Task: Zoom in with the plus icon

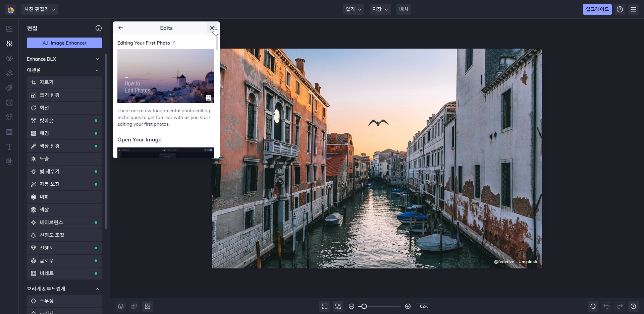Action: pos(408,306)
